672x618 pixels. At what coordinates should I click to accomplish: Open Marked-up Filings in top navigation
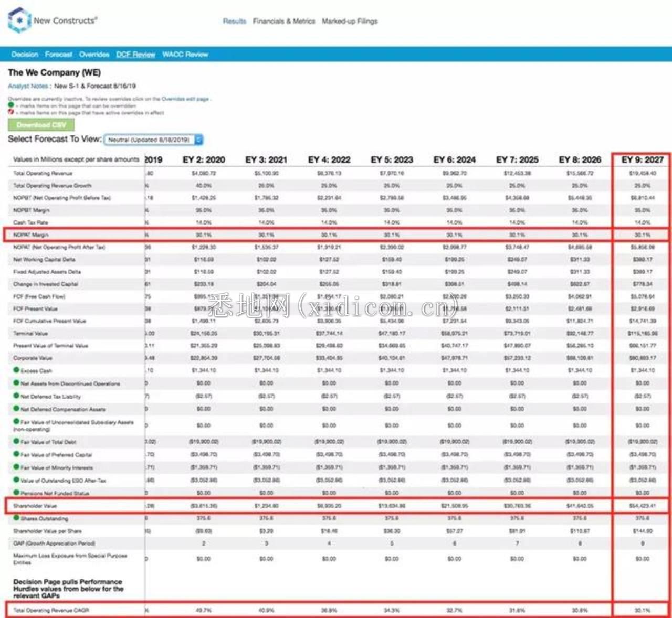click(350, 21)
